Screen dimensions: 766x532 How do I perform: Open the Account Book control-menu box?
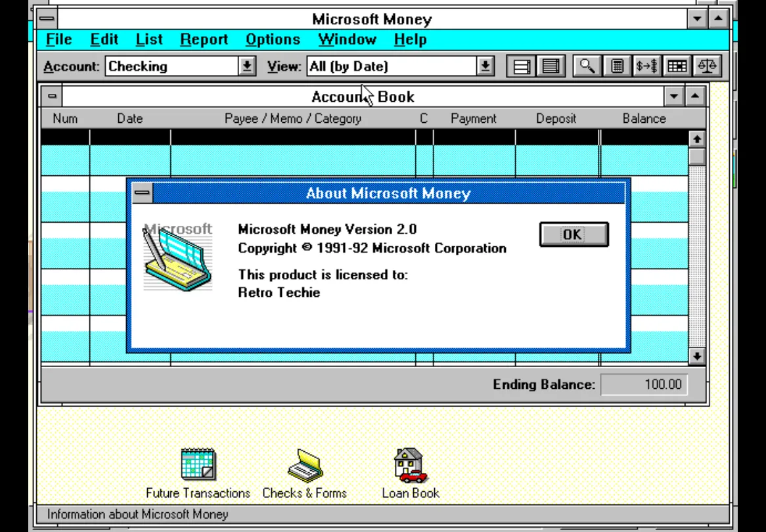[x=52, y=97]
